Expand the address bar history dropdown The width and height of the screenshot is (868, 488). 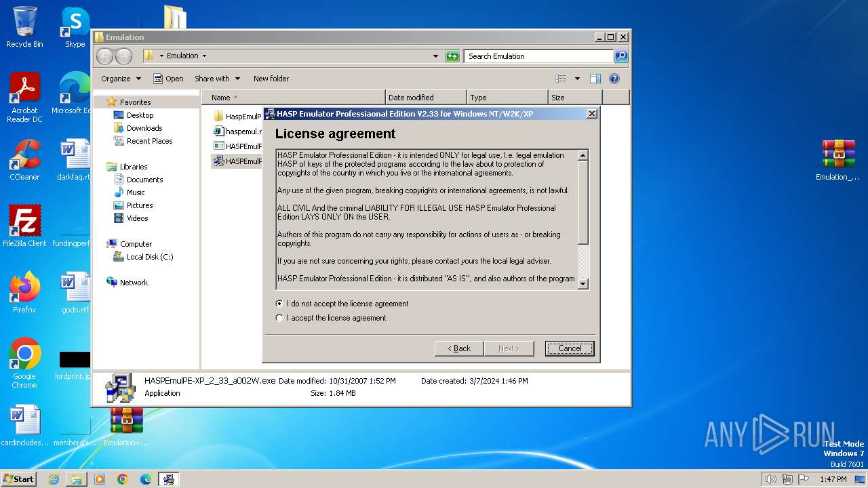[435, 56]
